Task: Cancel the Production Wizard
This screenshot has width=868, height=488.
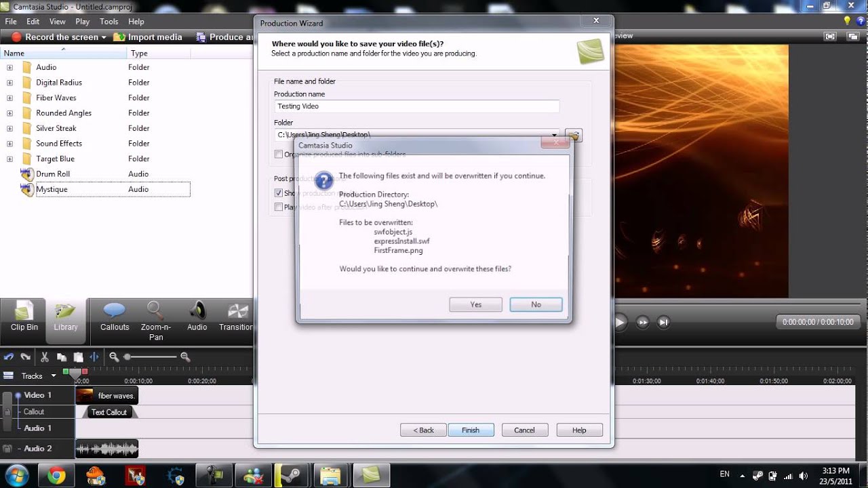Action: tap(524, 430)
